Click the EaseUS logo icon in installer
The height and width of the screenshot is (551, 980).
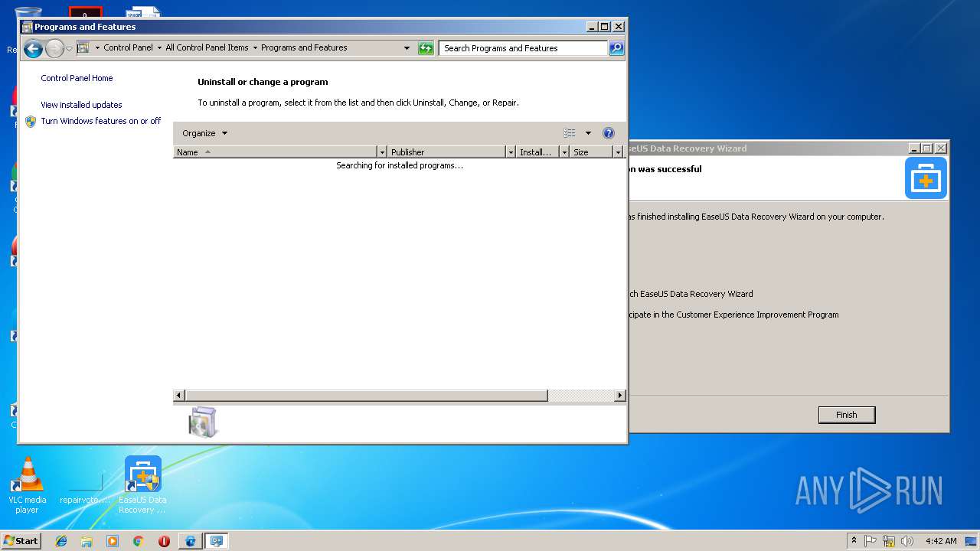926,178
